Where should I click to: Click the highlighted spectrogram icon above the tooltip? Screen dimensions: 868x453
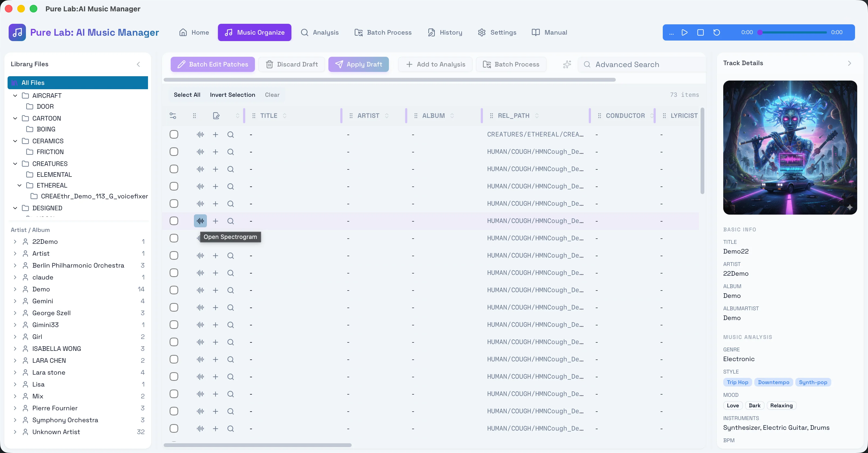coord(200,221)
